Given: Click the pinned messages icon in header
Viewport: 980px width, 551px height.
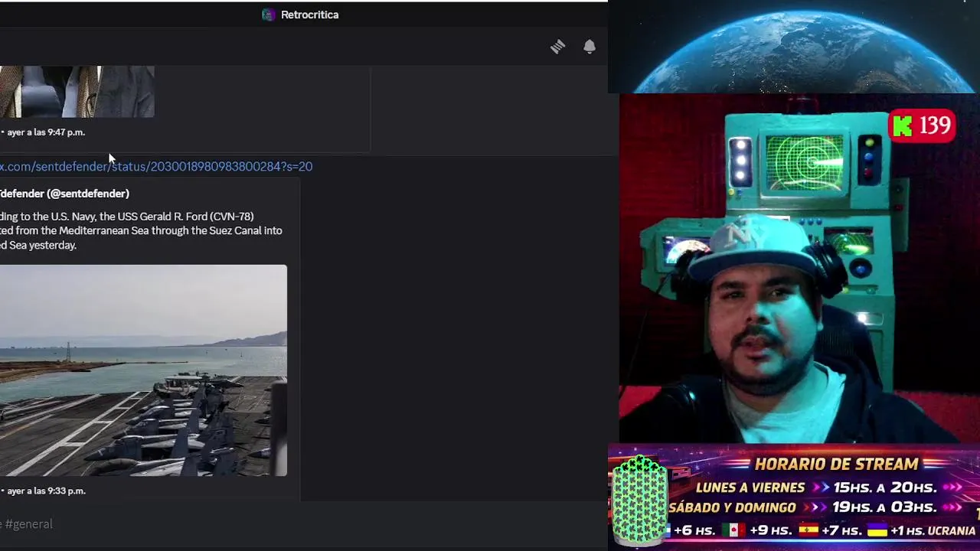Looking at the screenshot, I should click(x=557, y=47).
